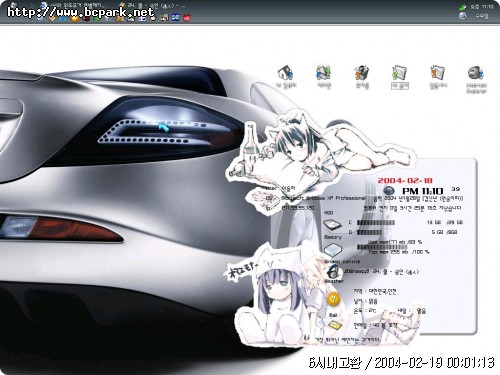Click the Memory chip icon in the widget

tap(333, 249)
